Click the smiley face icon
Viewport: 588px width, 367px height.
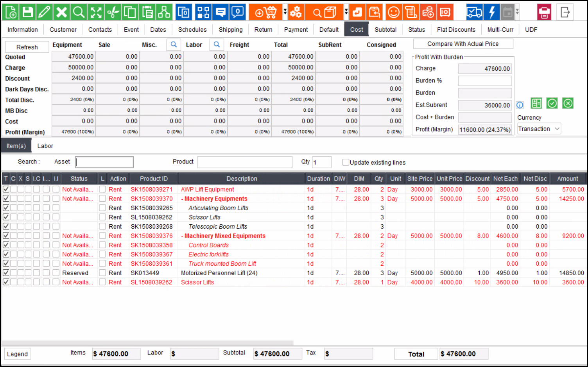[393, 13]
